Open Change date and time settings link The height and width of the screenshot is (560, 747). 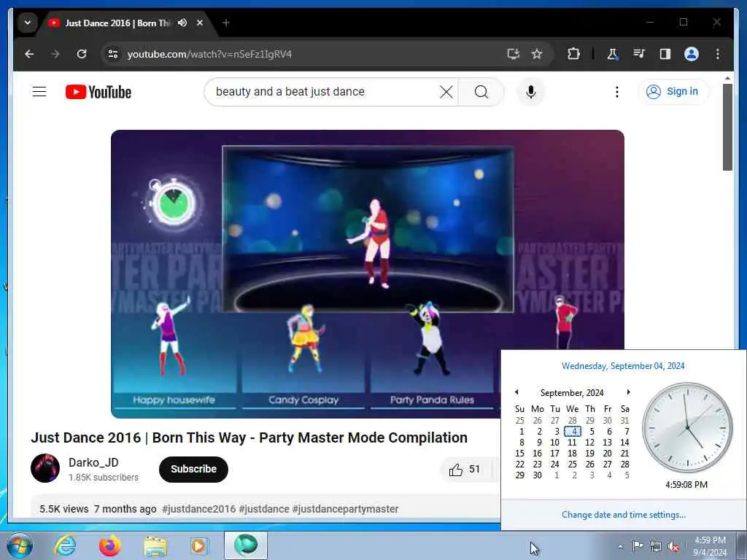[x=624, y=515]
